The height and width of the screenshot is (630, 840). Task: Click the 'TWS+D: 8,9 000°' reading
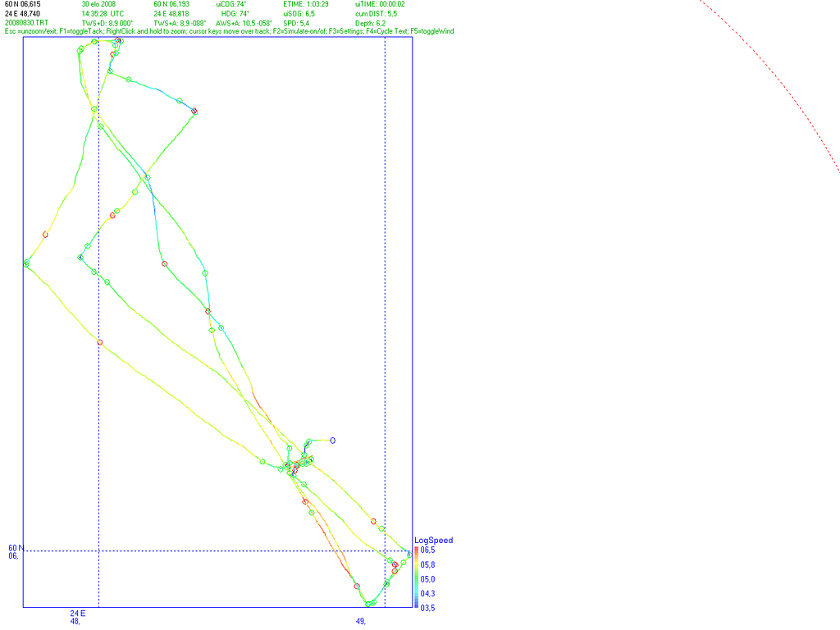click(x=107, y=24)
